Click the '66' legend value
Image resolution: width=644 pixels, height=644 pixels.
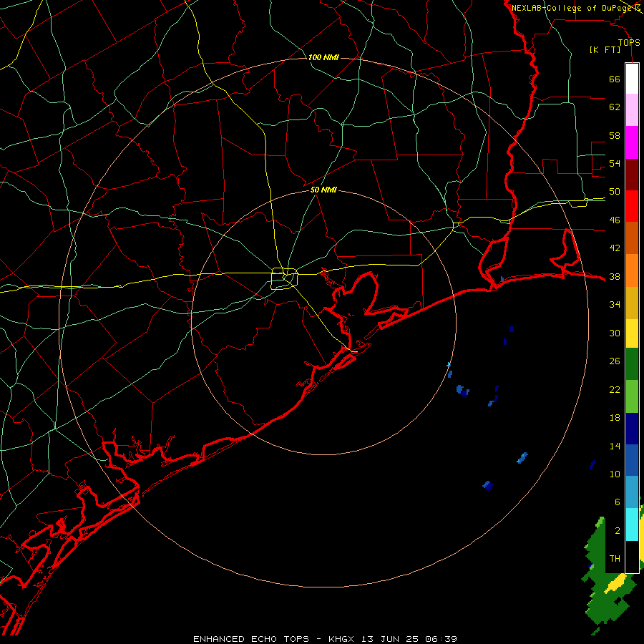pos(615,79)
